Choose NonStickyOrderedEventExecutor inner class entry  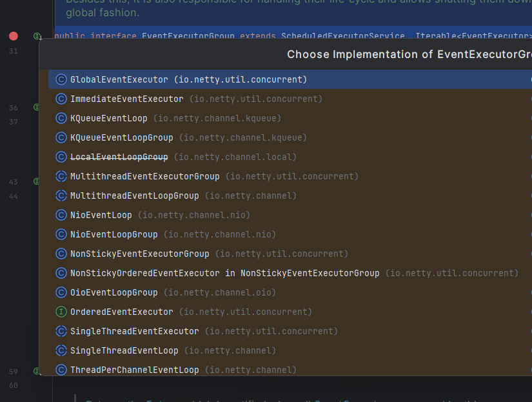[x=290, y=273]
